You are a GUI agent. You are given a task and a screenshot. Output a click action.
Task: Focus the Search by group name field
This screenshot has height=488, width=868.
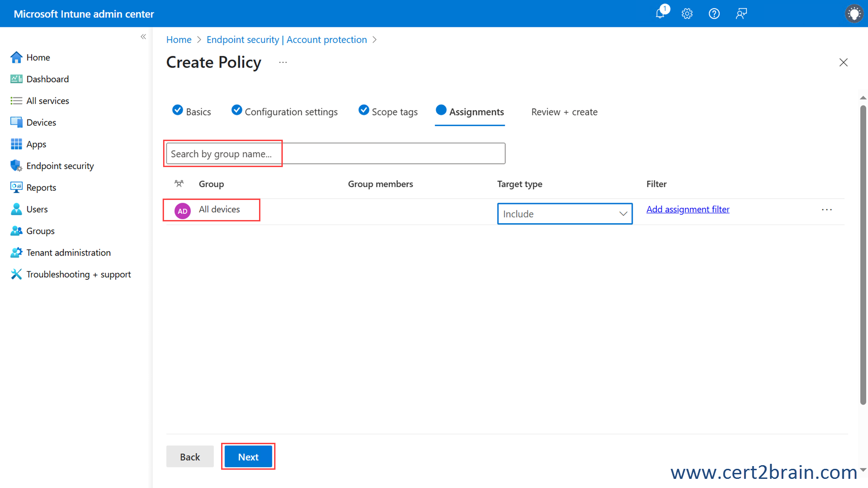(335, 153)
